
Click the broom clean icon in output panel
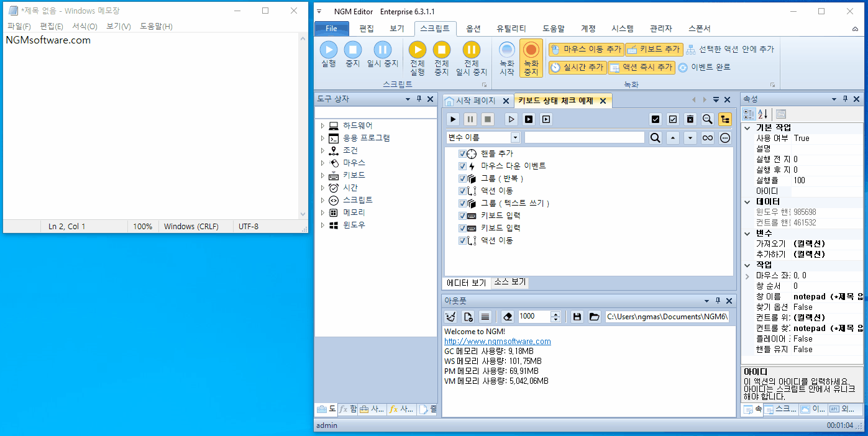coord(451,317)
